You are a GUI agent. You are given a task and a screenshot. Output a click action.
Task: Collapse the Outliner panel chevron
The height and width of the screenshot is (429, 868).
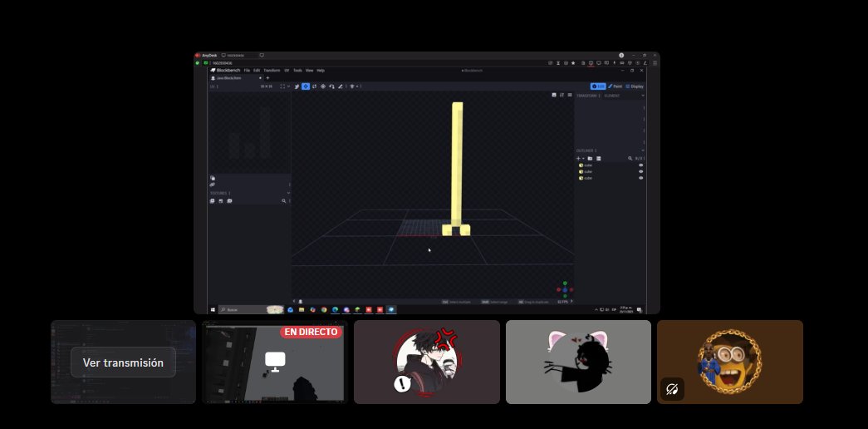(x=643, y=150)
